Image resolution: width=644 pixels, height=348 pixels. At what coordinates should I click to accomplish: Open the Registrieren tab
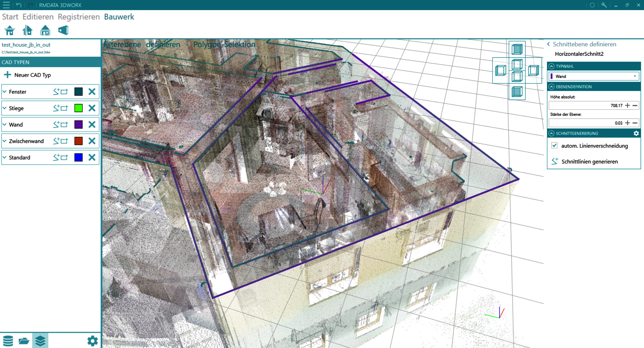click(x=78, y=17)
